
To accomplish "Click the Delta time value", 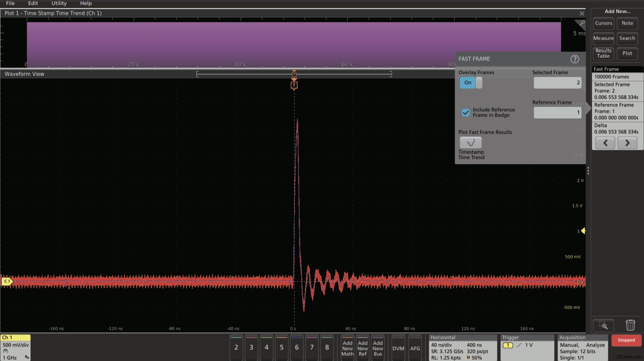I will point(616,132).
